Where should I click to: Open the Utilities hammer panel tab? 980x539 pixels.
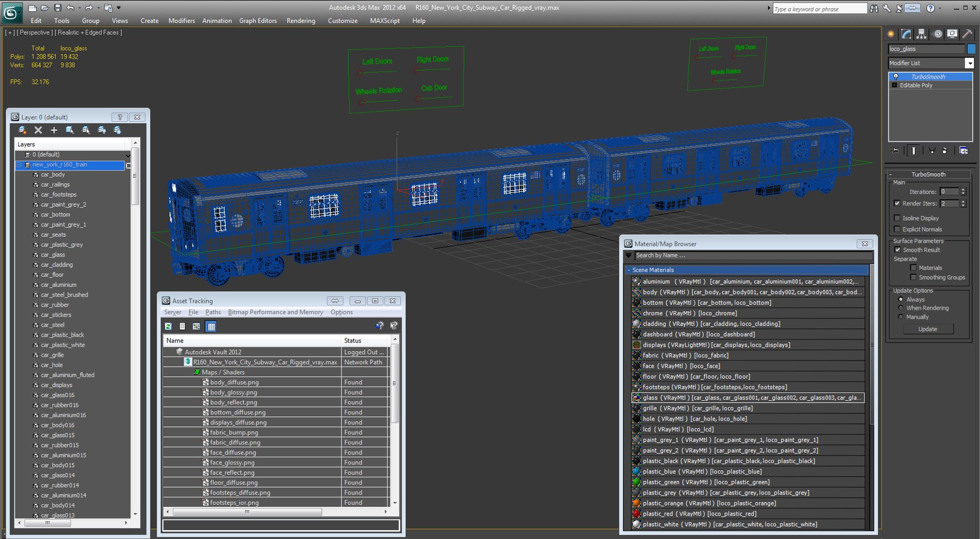click(x=967, y=34)
